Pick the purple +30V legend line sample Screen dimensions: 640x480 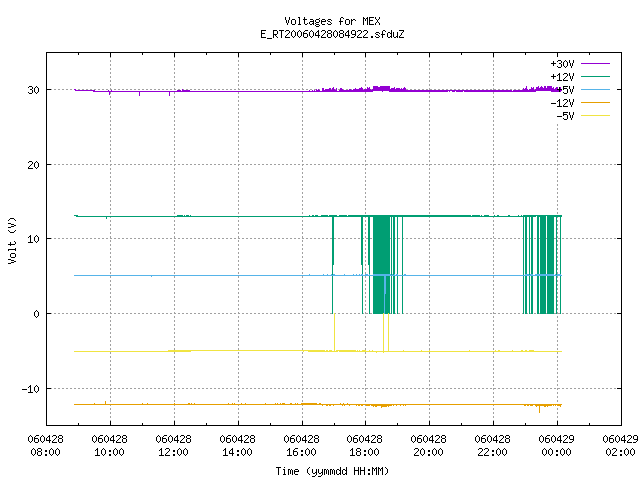coord(595,64)
